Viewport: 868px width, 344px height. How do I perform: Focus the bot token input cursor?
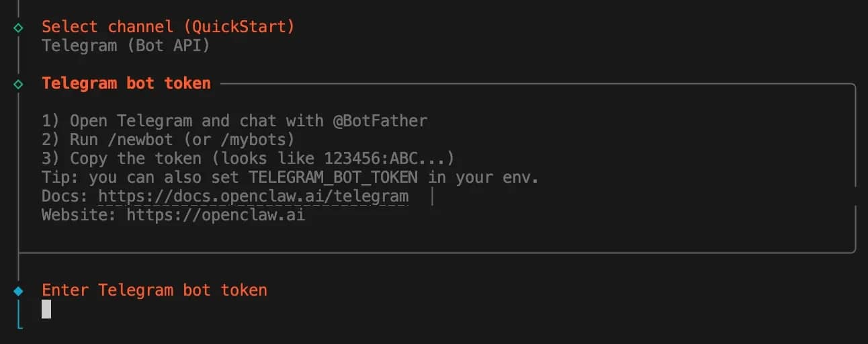[46, 309]
